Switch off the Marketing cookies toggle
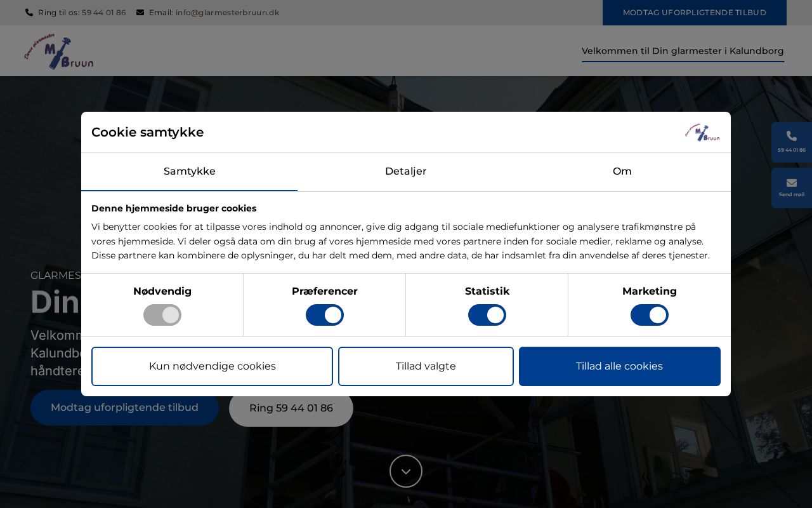This screenshot has height=508, width=812. 650,315
